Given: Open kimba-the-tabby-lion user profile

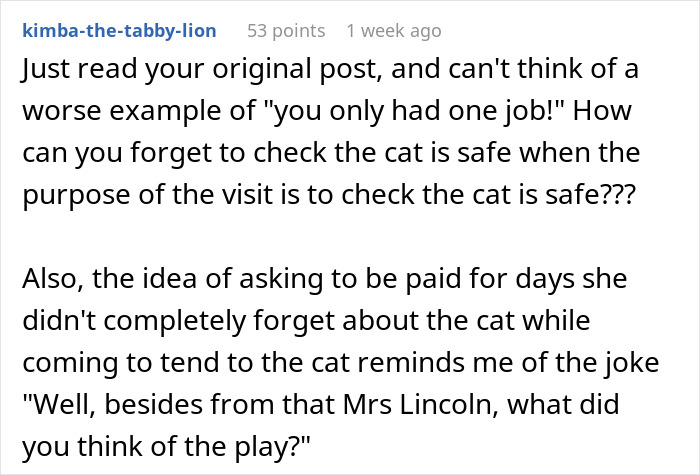Looking at the screenshot, I should 119,31.
